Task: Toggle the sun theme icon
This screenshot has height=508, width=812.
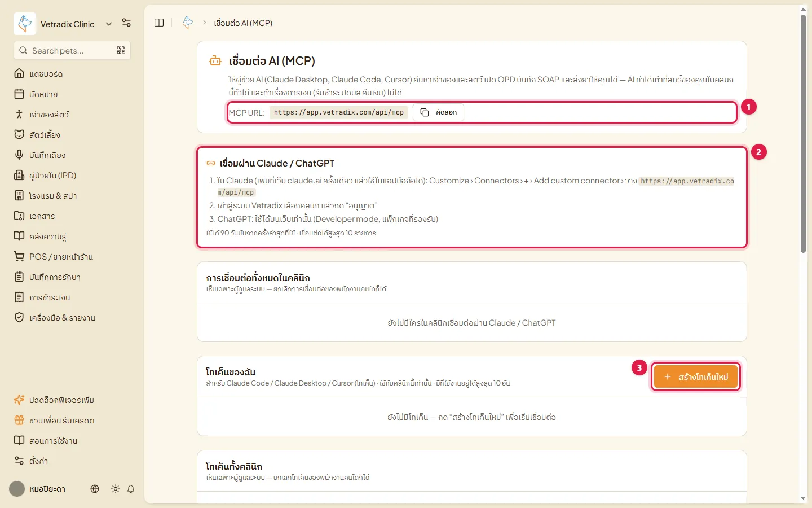Action: (116, 489)
